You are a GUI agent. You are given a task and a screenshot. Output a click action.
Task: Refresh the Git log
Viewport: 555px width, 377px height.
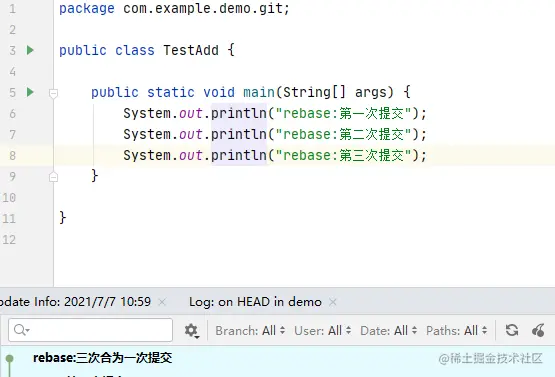512,330
